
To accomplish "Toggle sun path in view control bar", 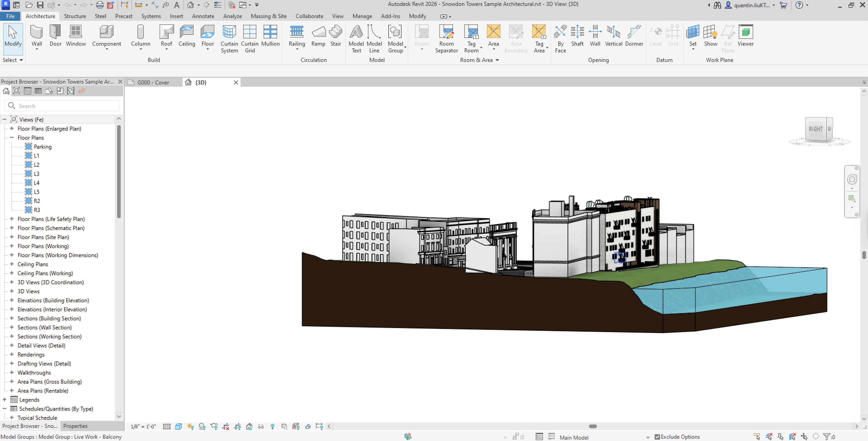I will point(190,427).
